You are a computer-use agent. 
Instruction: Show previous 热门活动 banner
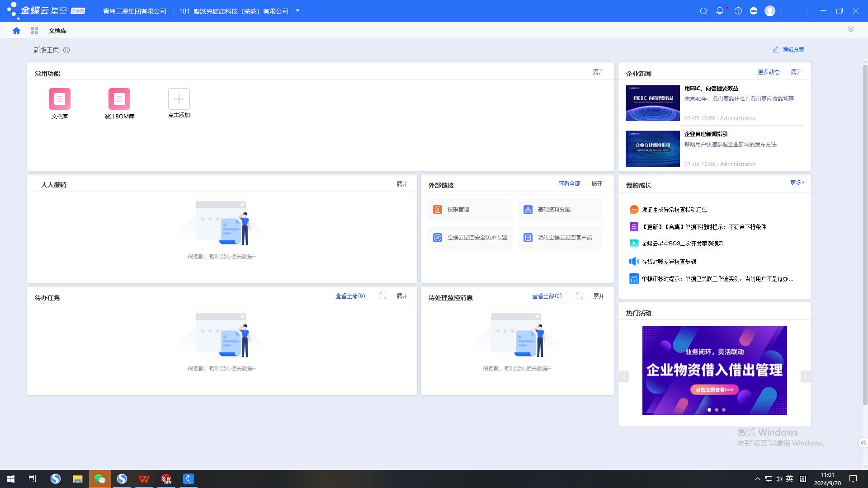(624, 376)
